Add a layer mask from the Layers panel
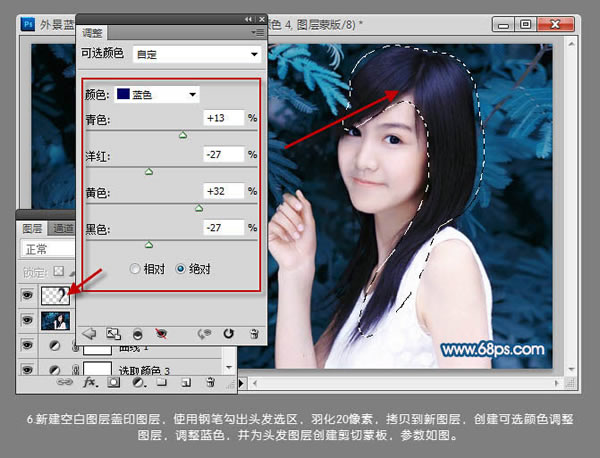 113,382
